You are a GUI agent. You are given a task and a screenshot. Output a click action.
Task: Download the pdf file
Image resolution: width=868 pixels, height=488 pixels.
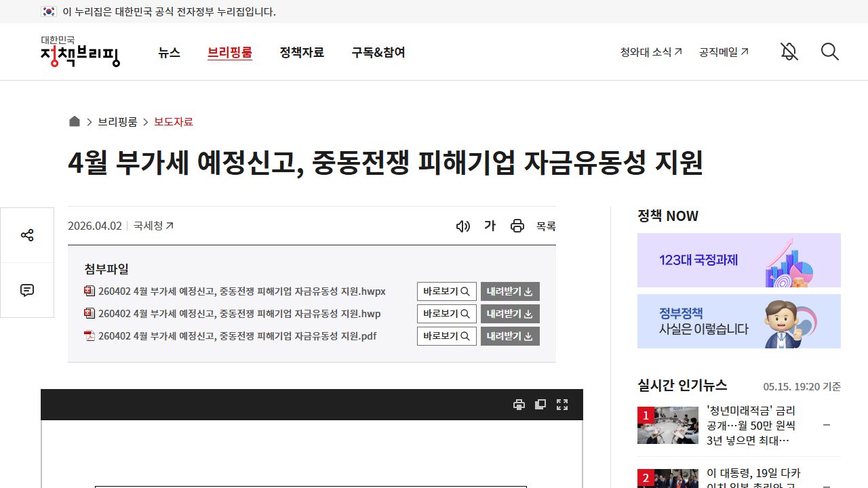pyautogui.click(x=510, y=336)
